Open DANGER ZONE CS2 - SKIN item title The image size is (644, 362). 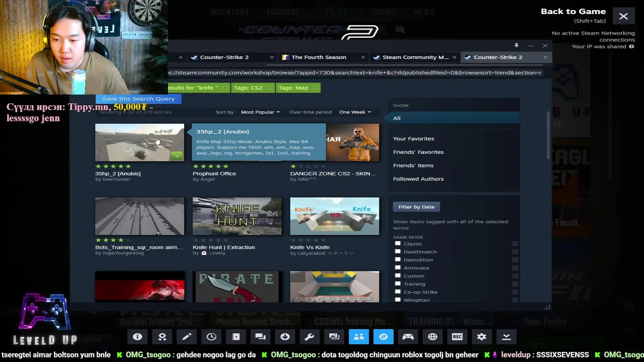pos(333,173)
